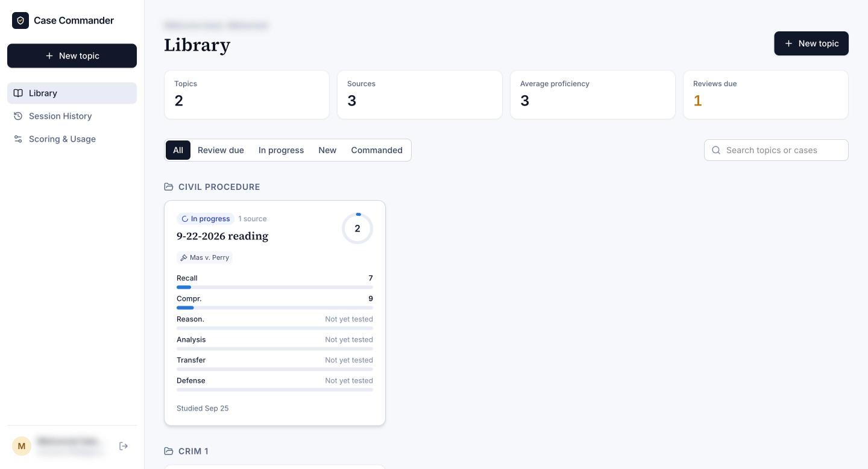Click the log out icon beside profile
Screen dimensions: 868x469
tap(124, 446)
